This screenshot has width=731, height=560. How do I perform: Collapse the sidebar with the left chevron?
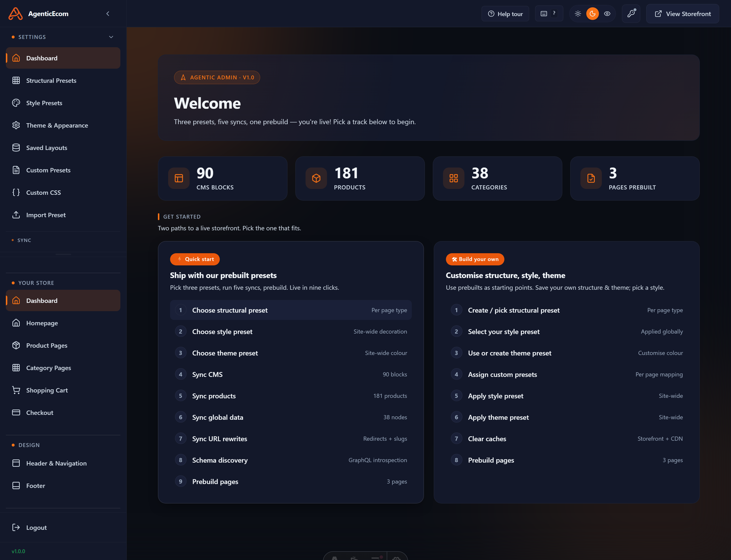108,14
